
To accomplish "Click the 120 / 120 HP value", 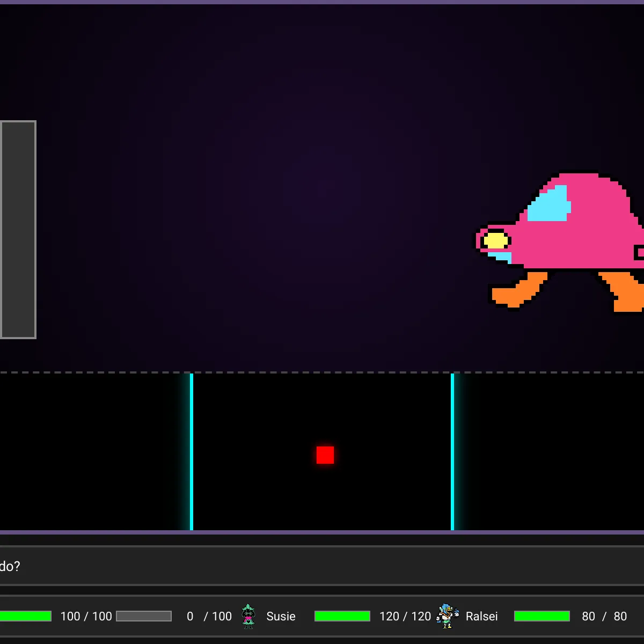I will click(x=405, y=616).
